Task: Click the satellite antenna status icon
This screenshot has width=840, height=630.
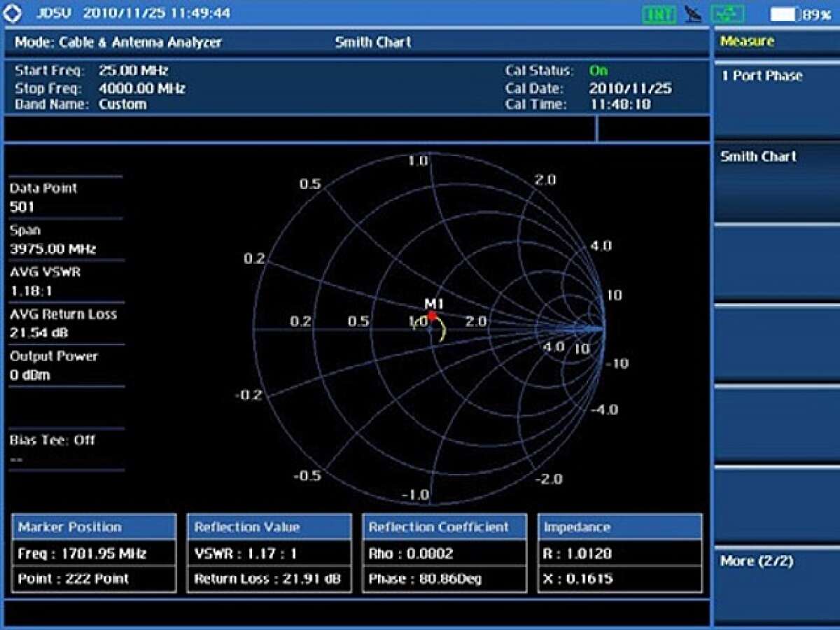Action: coord(693,14)
